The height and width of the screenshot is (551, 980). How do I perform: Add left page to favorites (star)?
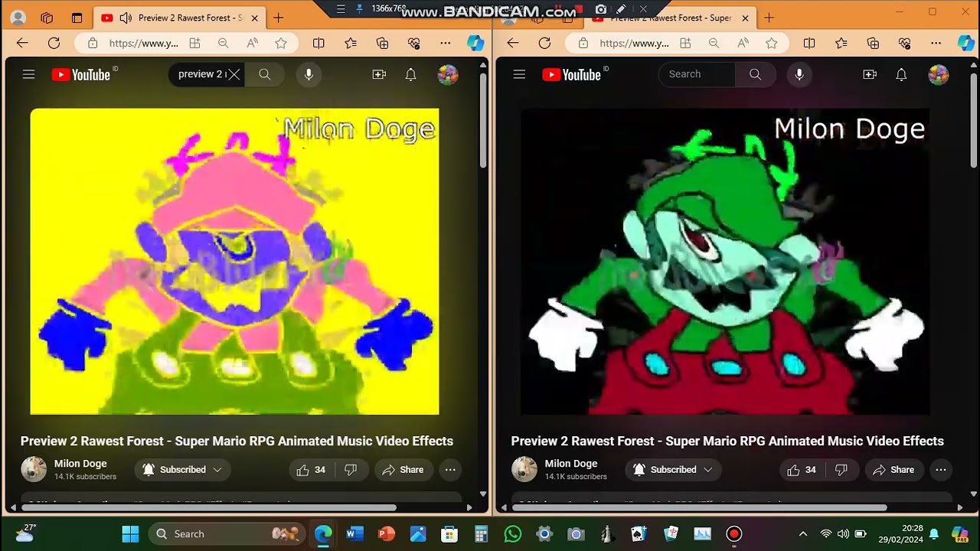[281, 44]
